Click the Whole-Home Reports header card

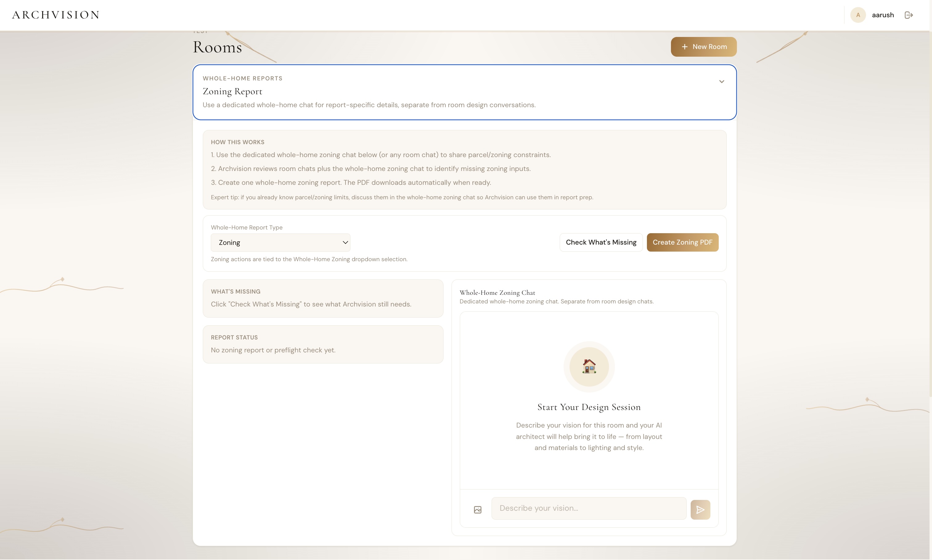(x=464, y=92)
